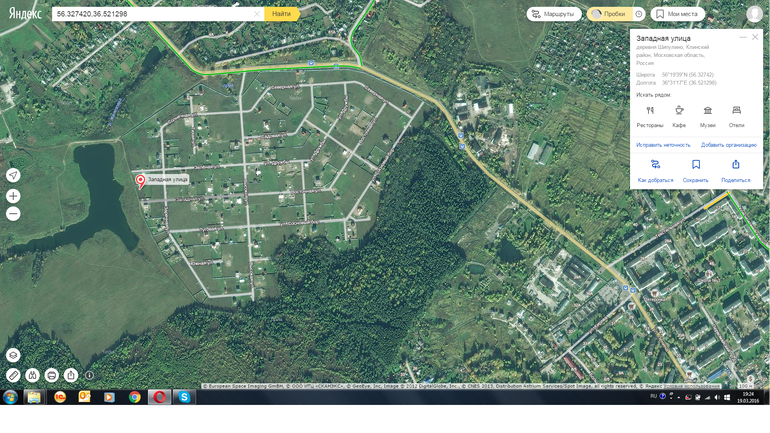The image size is (770, 433).
Task: Open Skype from the Windows taskbar
Action: [184, 397]
